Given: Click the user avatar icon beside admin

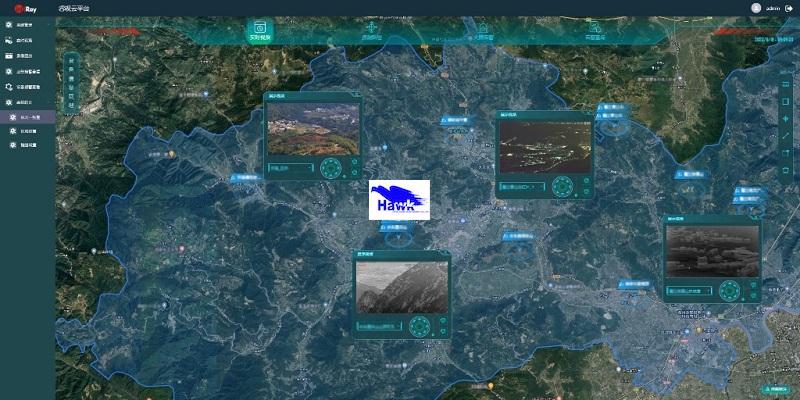Looking at the screenshot, I should (755, 8).
